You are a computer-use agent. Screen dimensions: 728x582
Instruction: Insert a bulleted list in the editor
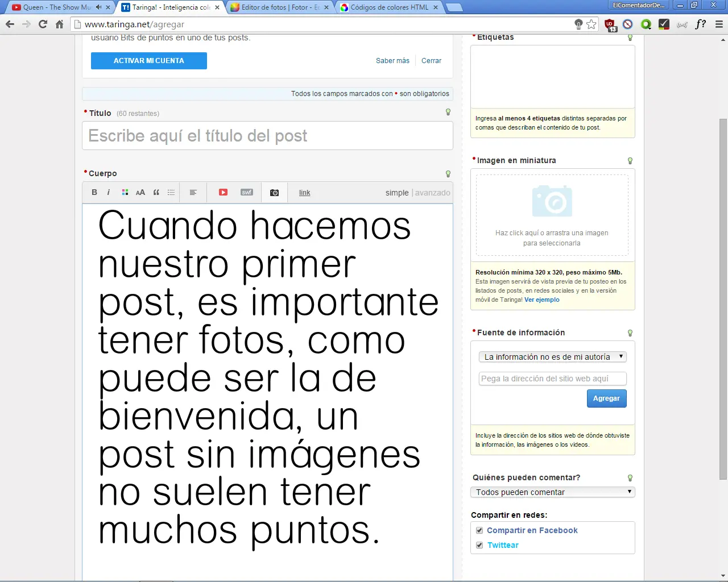171,192
